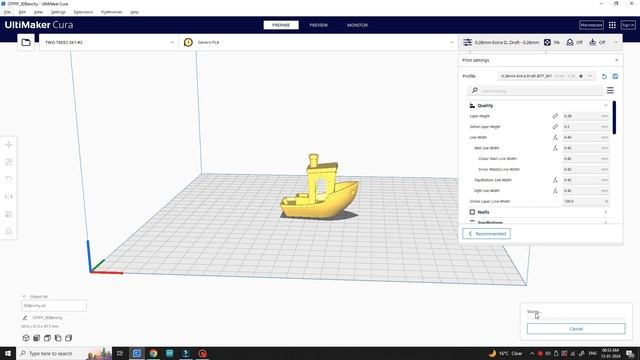Switch to the PREPARE stage tab

point(281,25)
